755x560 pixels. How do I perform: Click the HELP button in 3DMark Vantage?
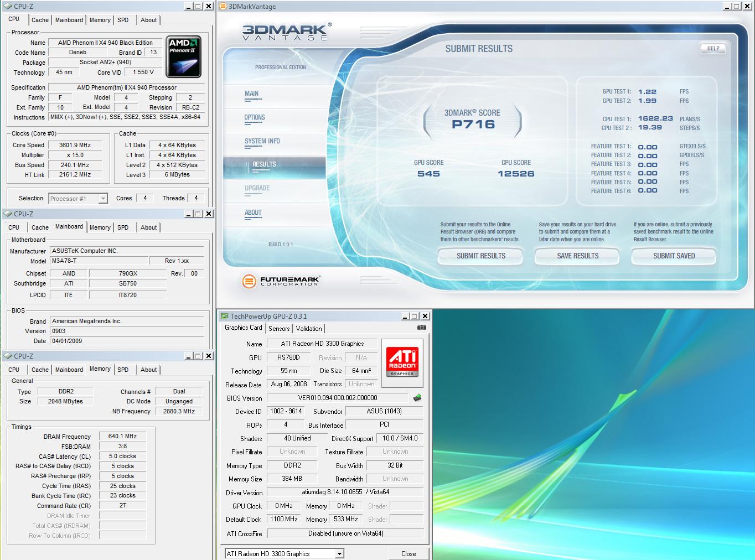(x=713, y=49)
